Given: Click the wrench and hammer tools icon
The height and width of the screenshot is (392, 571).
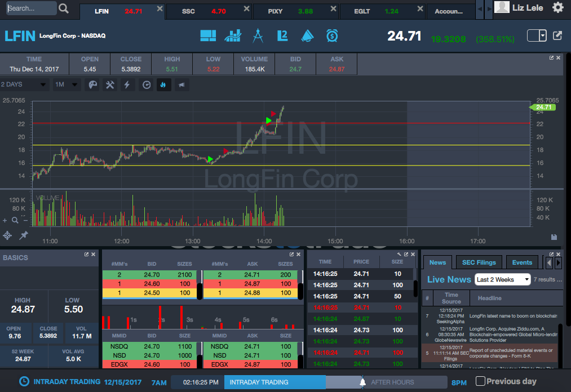Looking at the screenshot, I should tap(110, 84).
